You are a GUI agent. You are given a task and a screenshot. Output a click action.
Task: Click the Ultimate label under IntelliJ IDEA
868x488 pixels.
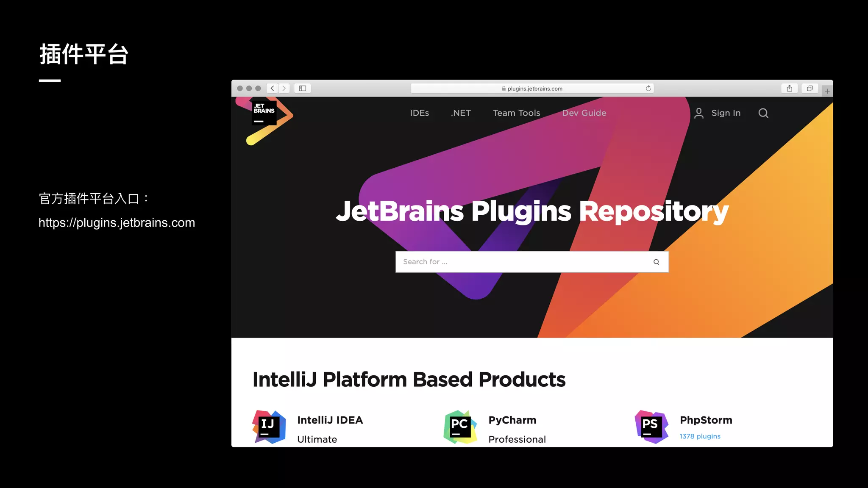[x=317, y=439]
